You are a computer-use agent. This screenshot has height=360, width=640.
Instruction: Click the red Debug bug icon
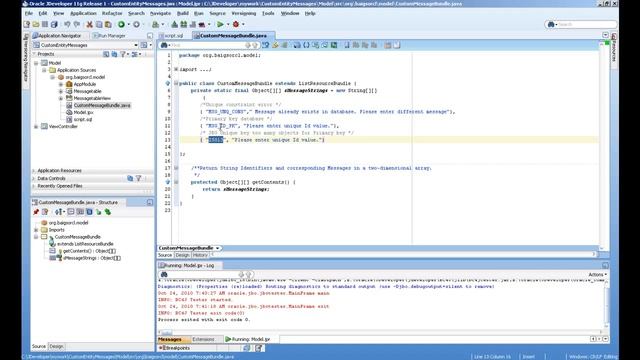(236, 24)
